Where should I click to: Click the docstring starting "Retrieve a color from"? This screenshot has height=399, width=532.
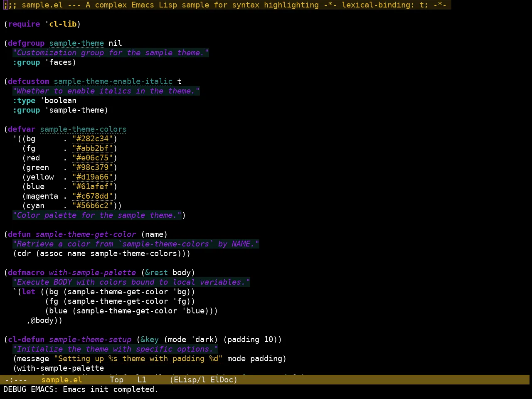pyautogui.click(x=136, y=244)
